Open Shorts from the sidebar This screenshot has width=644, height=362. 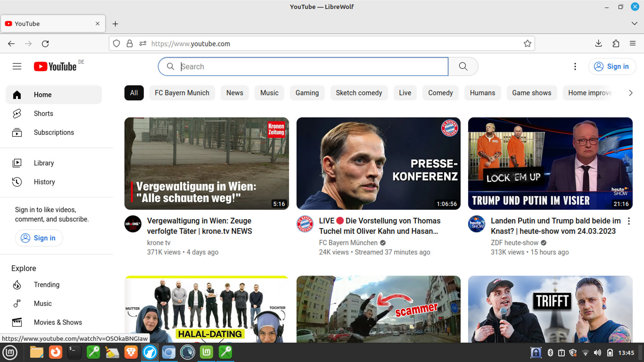point(43,113)
